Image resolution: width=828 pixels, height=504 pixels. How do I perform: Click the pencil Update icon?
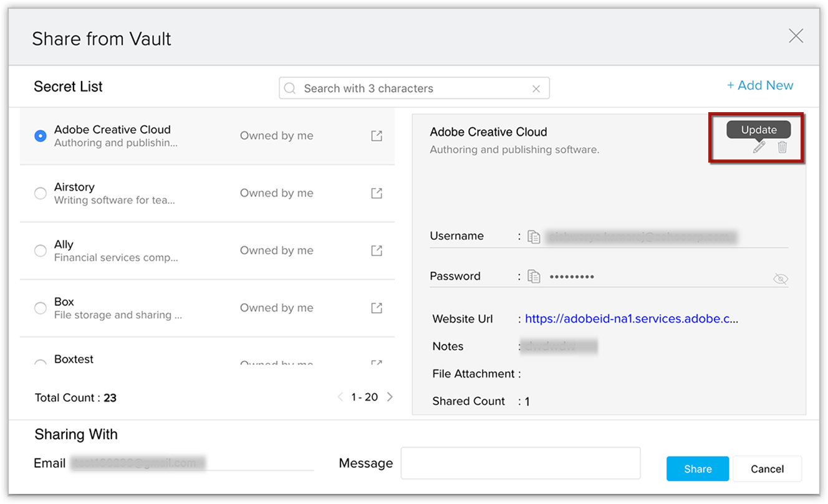[x=759, y=148]
